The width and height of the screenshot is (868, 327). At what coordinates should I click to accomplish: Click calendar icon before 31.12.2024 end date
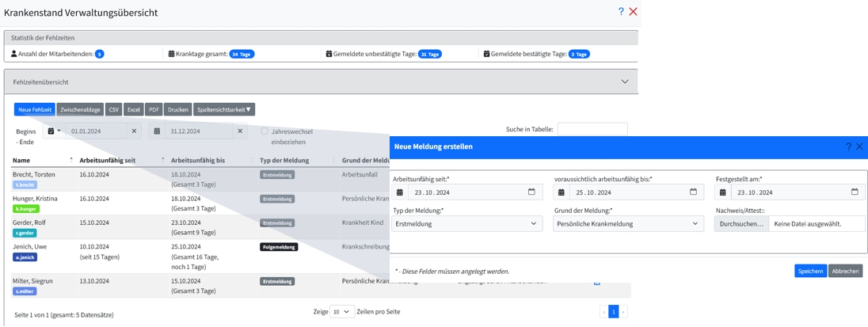(x=157, y=131)
